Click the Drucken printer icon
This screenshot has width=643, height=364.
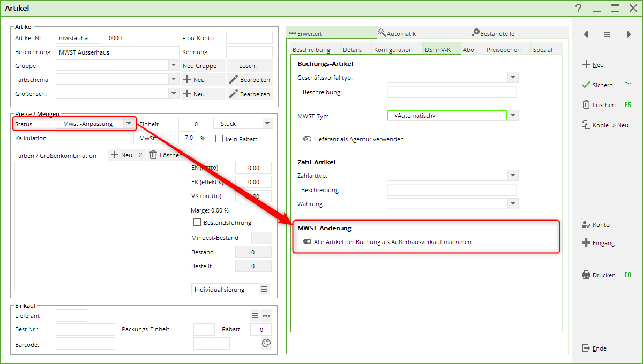click(586, 275)
